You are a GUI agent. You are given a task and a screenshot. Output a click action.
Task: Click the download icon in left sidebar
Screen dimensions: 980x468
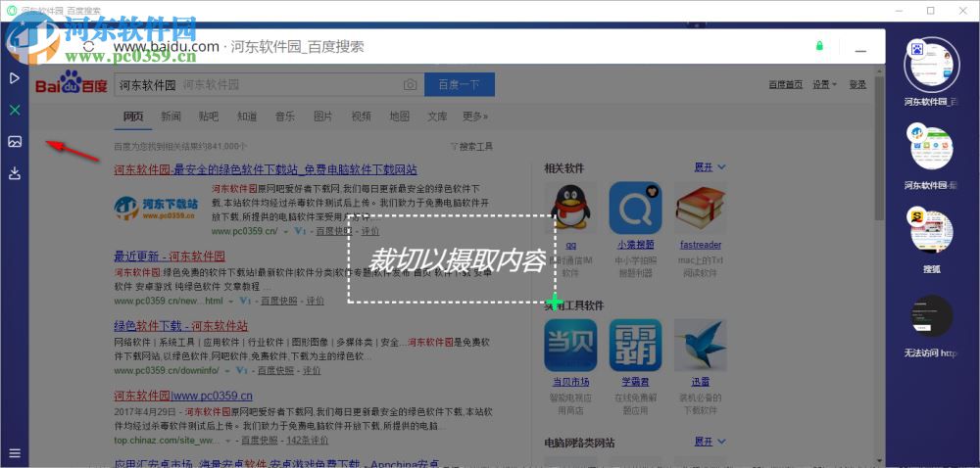(x=15, y=173)
